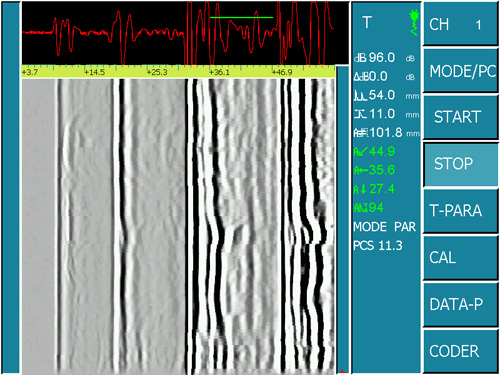Start scanning with START button
The image size is (500, 375).
coord(461,117)
